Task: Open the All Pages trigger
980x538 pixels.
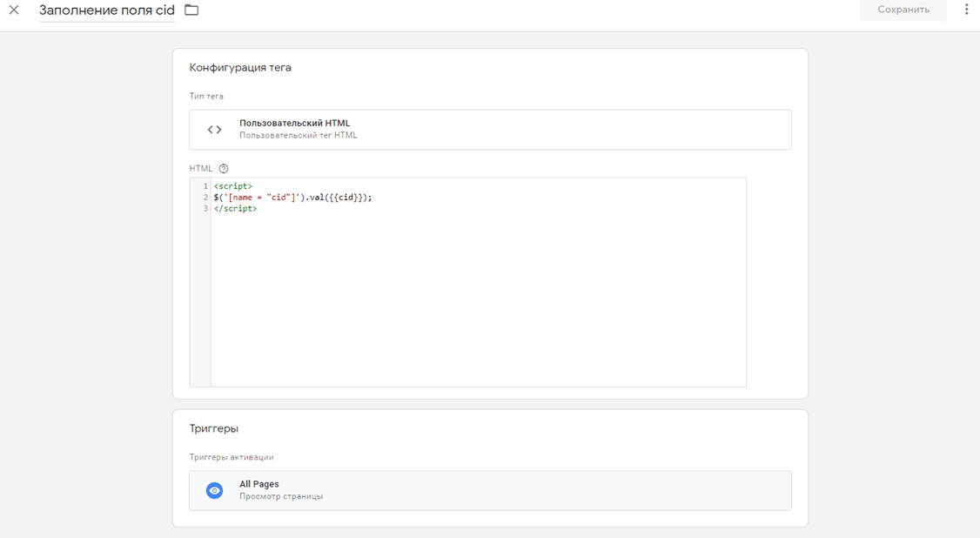Action: 490,490
